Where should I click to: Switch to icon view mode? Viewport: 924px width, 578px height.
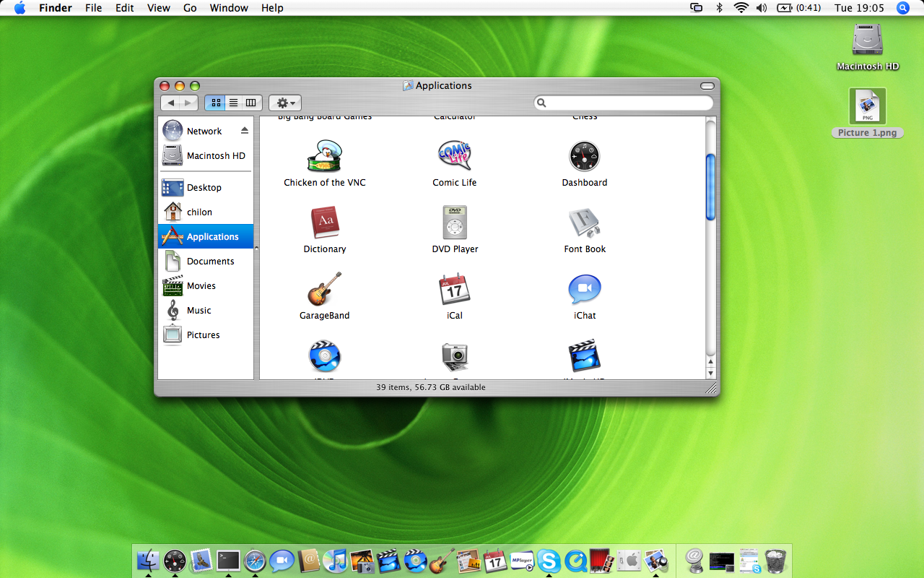coord(215,103)
